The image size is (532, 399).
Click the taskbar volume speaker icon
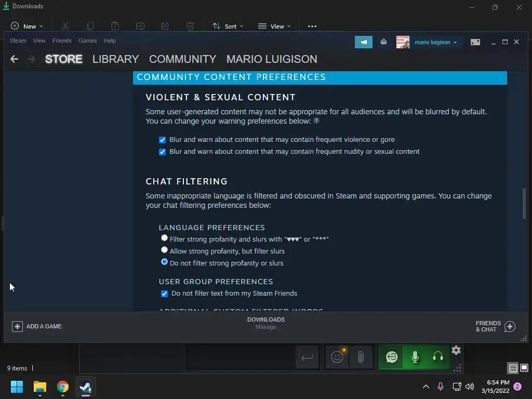(x=470, y=387)
